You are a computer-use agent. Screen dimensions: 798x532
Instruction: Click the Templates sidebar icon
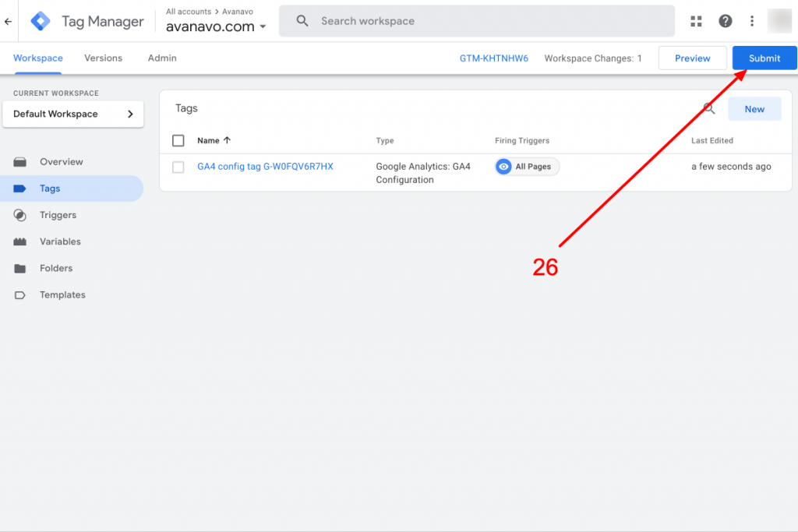(19, 295)
